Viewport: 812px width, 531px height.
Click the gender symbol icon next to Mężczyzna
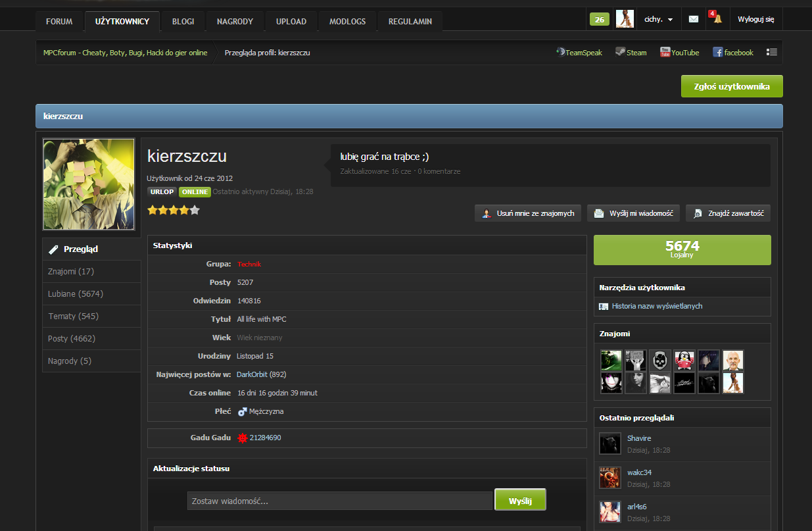point(242,411)
